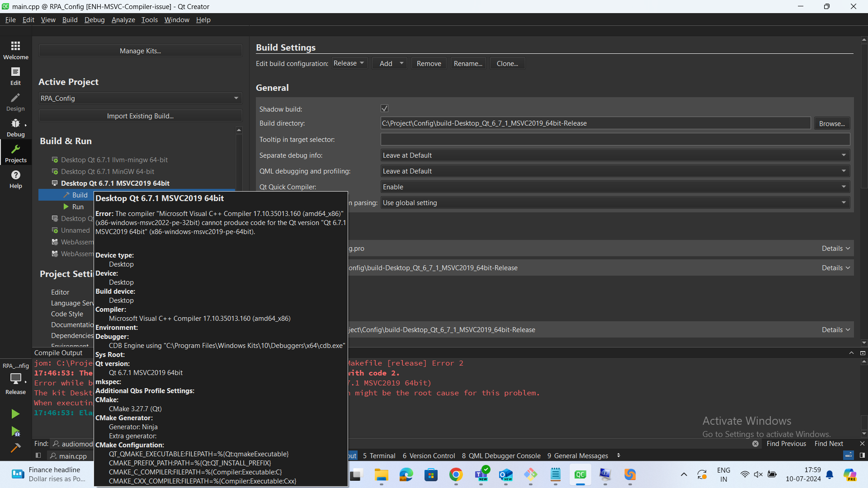Click Qt Creator taskbar icon
Viewport: 868px width, 488px height.
pos(580,474)
